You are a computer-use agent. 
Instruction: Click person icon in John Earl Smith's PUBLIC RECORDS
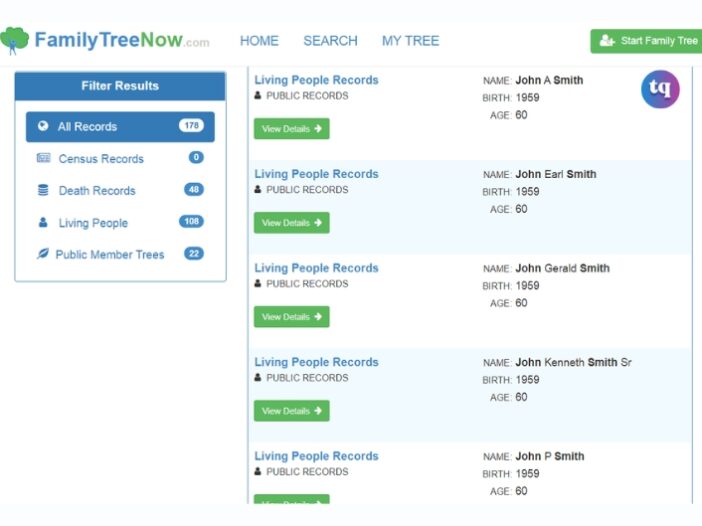tap(258, 189)
